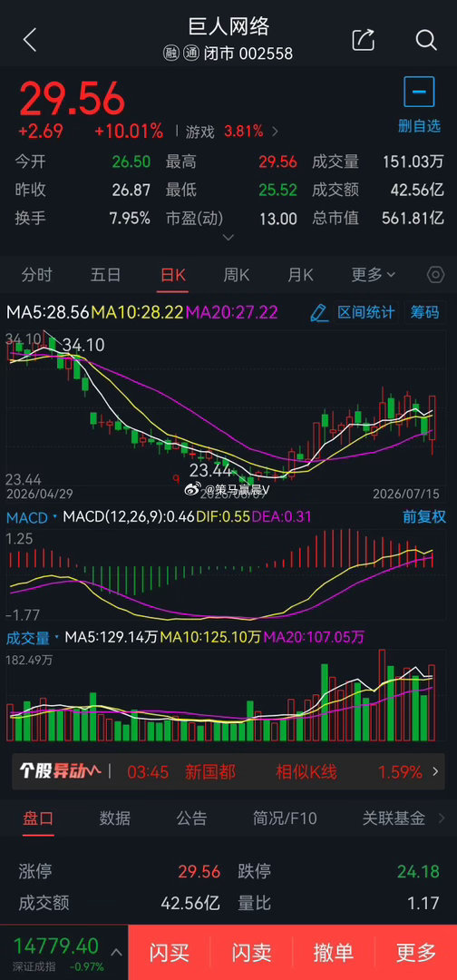Tap the 通 connect badge
Viewport: 457px width, 980px height.
click(x=190, y=54)
